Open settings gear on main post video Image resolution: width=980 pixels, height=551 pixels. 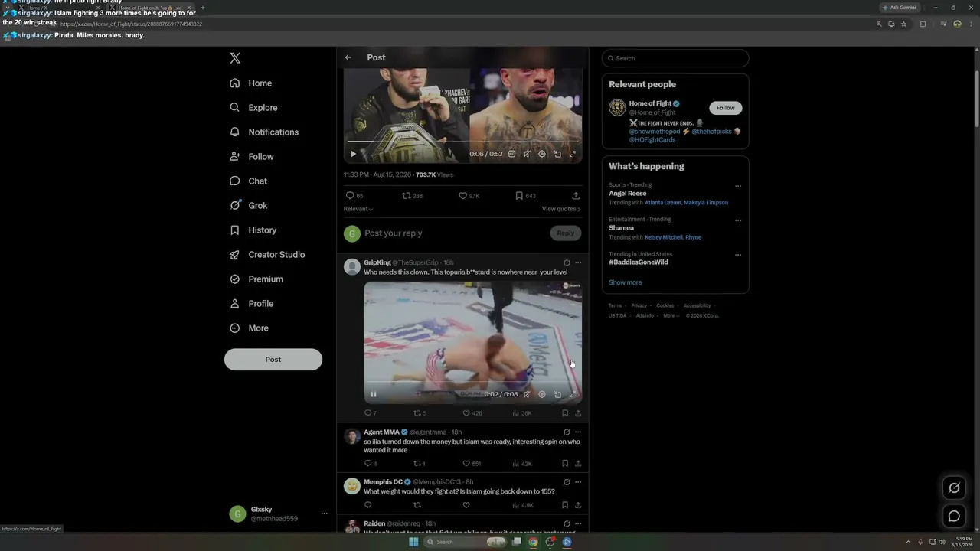(x=542, y=154)
